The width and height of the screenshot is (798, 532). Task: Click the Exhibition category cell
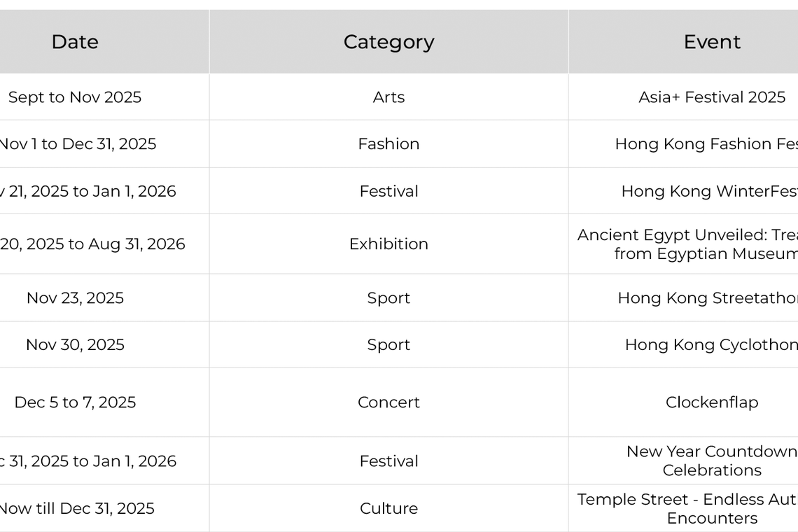[x=388, y=244]
